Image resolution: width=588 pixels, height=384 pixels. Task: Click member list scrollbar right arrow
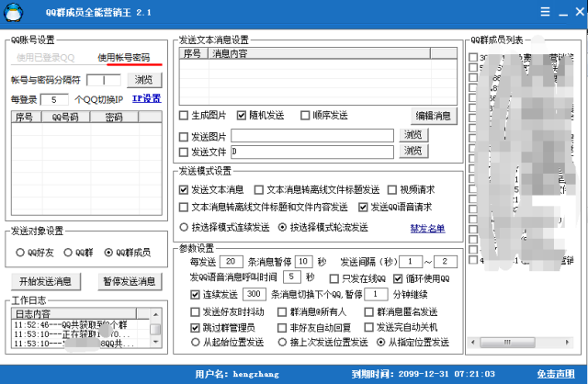(568, 342)
